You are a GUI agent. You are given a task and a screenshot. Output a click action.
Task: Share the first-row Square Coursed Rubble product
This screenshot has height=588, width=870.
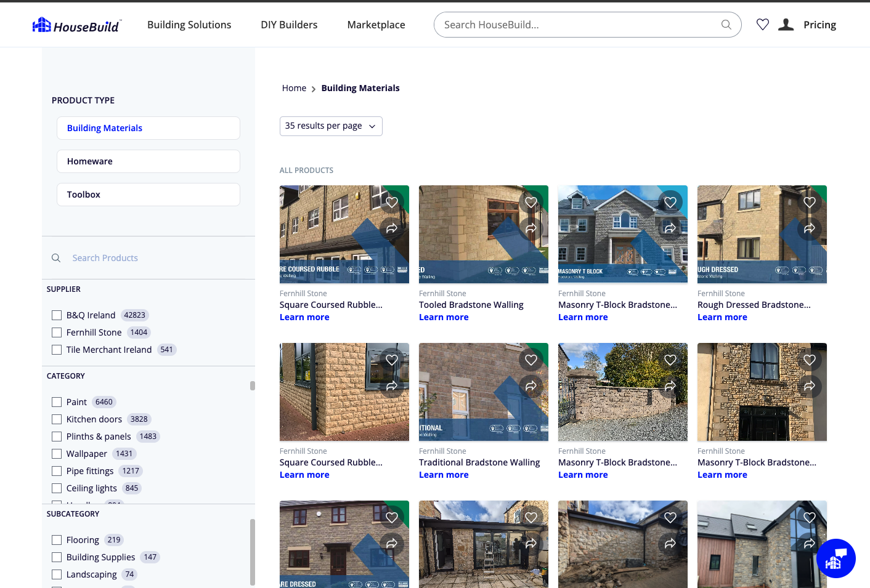392,228
